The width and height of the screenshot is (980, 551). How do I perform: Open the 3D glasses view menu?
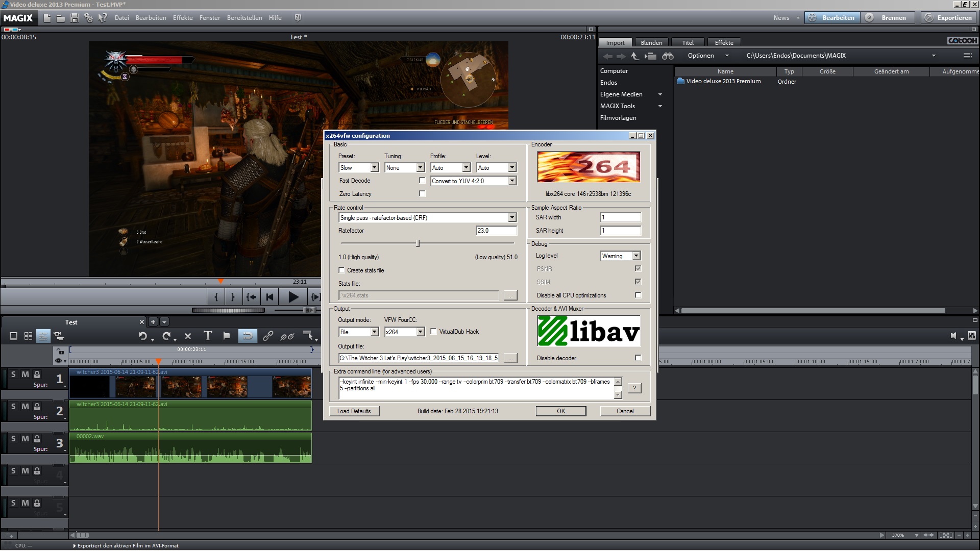[11, 30]
